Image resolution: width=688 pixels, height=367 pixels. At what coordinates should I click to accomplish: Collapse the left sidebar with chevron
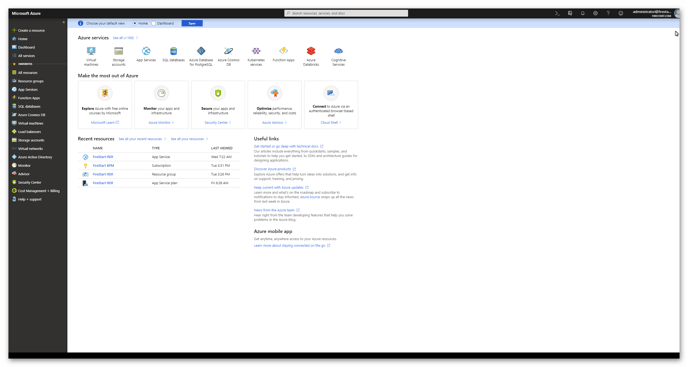64,22
